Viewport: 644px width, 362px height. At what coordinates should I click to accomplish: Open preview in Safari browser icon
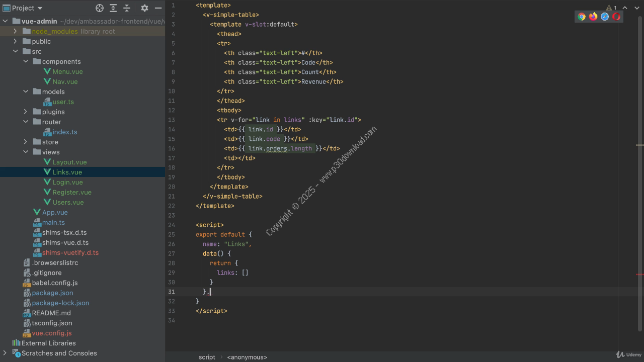click(605, 17)
